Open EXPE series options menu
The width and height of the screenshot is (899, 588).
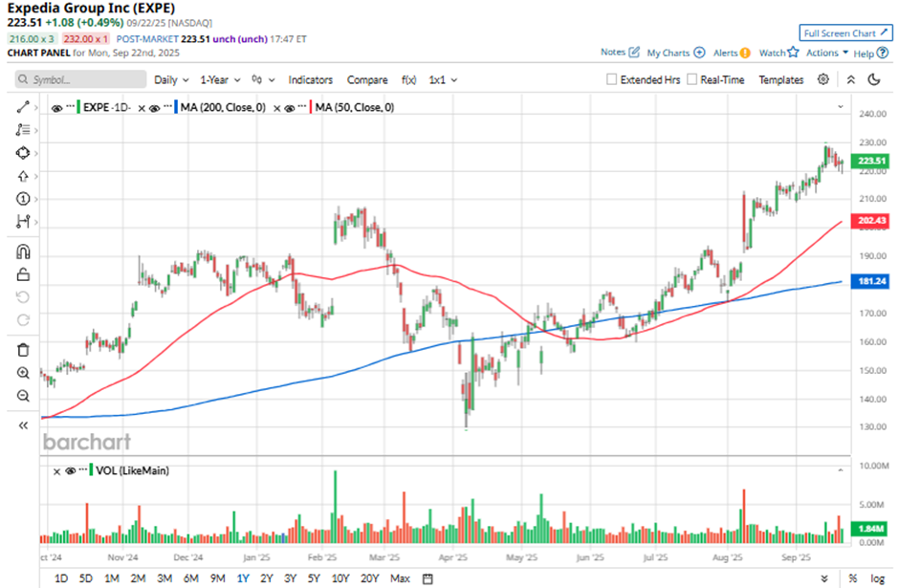coord(70,106)
